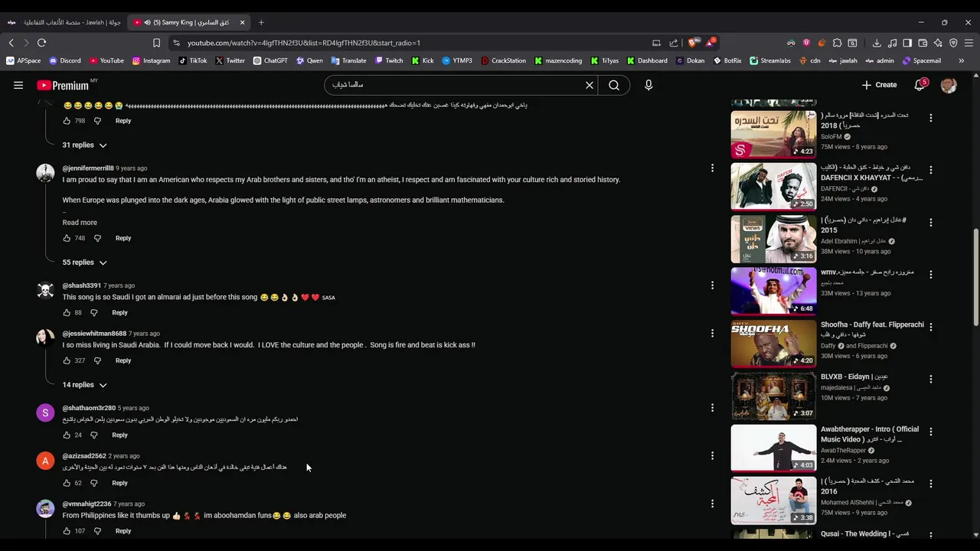Viewport: 980px width, 551px height.
Task: Open browser downloads icon
Action: (x=877, y=43)
